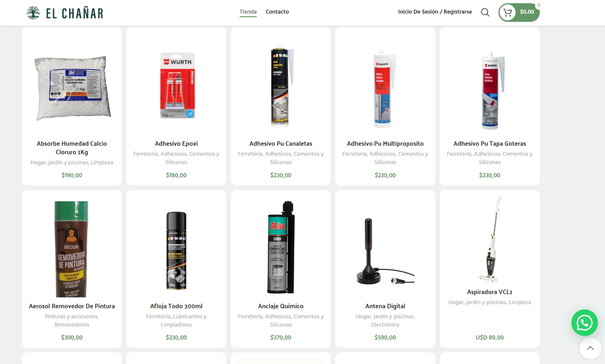This screenshot has width=605, height=364.
Task: Go to the Tienda menu item
Action: click(248, 12)
